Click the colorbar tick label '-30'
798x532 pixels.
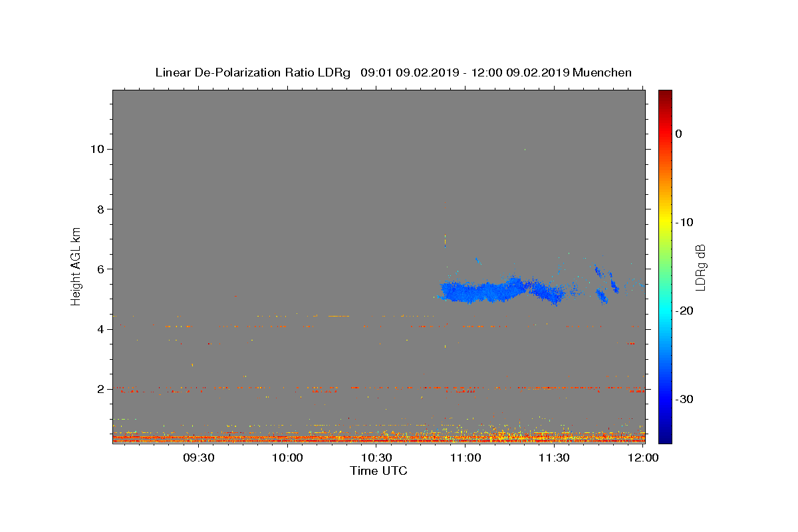tap(684, 399)
